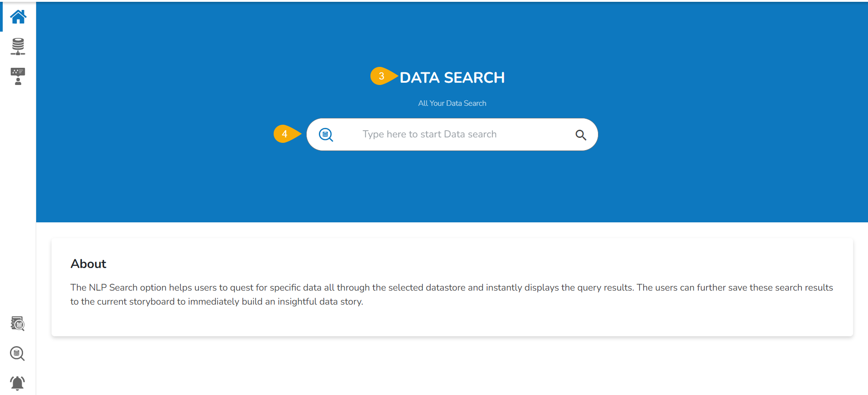Open the datastore icon in the sidebar
The height and width of the screenshot is (395, 868).
pos(18,47)
